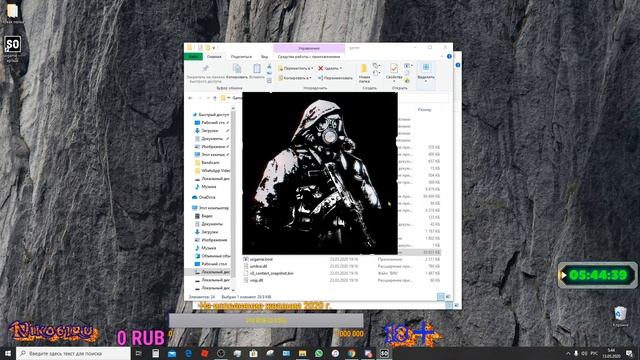Viewport: 640px width, 360px height.
Task: Open Видео under Этот компьютер
Action: tap(204, 216)
